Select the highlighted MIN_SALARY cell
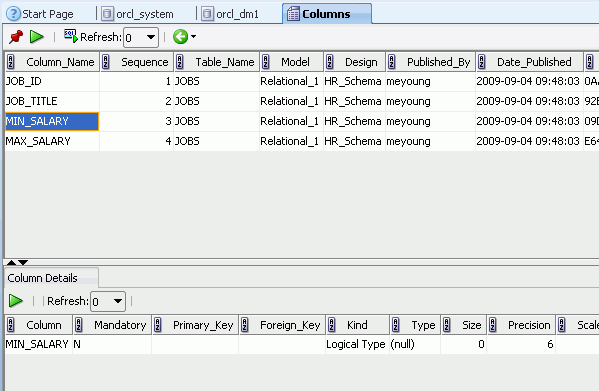599x391 pixels. tap(52, 121)
